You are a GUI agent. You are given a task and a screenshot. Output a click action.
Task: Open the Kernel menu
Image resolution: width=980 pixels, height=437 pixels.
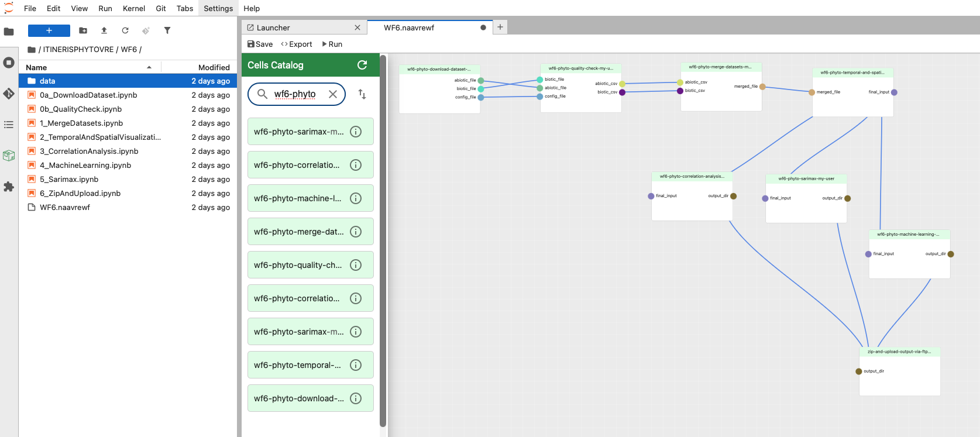click(x=133, y=8)
